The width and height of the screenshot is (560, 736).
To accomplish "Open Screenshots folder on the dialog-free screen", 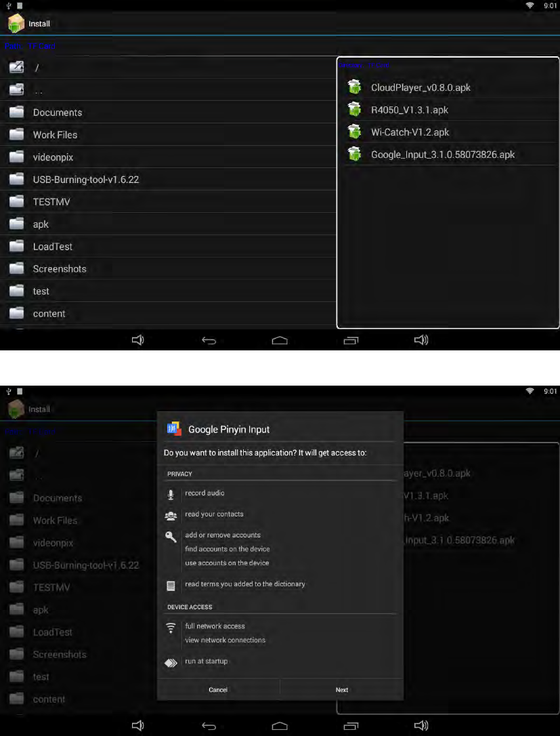I will click(168, 269).
